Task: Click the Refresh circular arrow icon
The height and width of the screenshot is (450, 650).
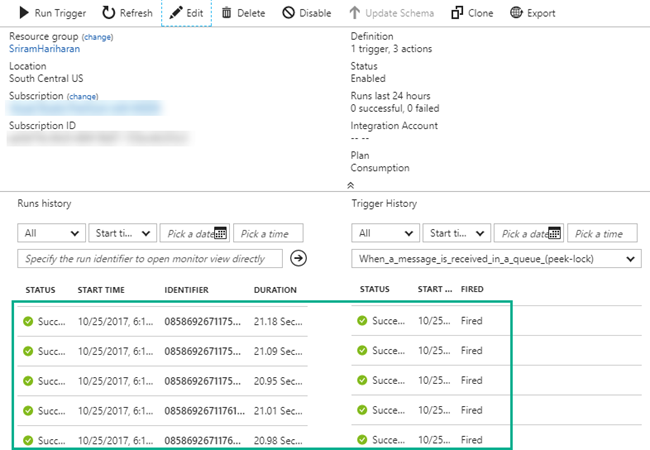Action: [109, 13]
